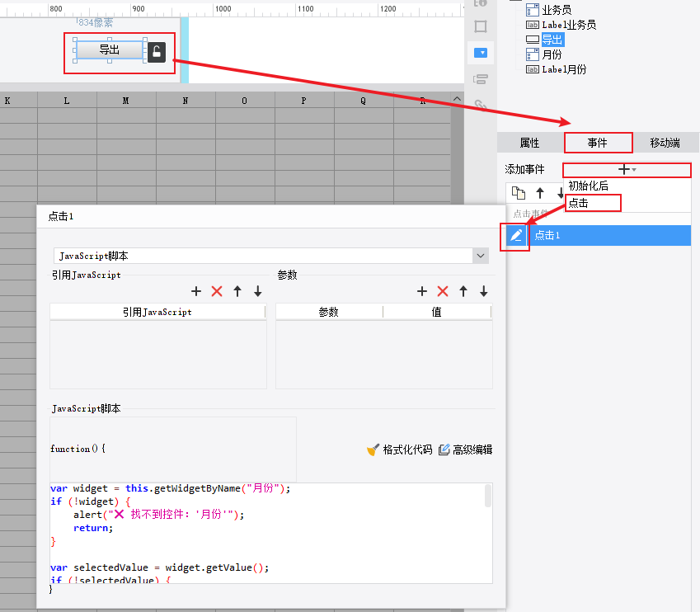Click the spreadsheet scroll-up arrow
The height and width of the screenshot is (612, 700).
457,99
